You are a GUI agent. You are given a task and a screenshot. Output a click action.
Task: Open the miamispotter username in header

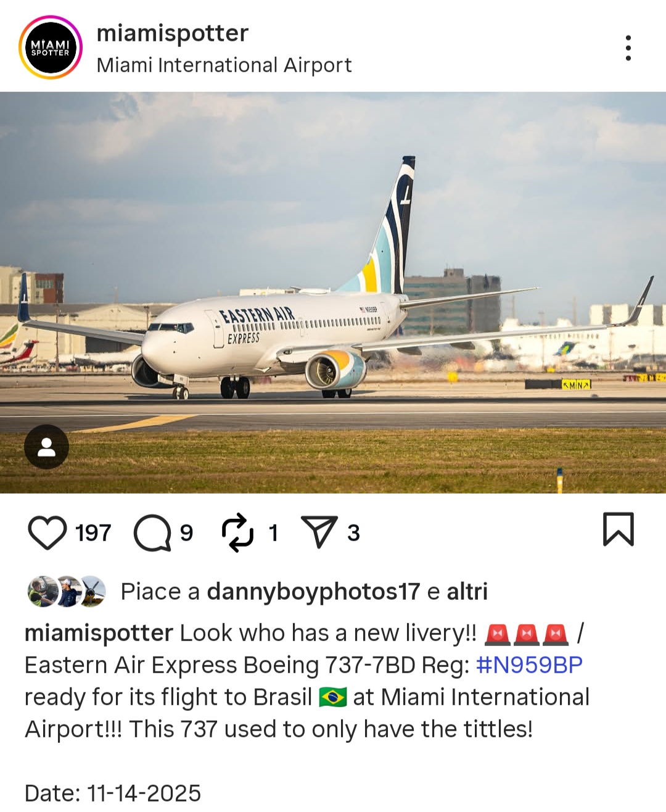point(173,33)
